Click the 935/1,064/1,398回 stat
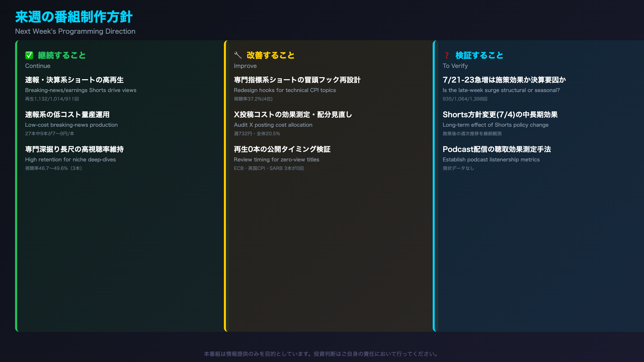Screen dimensions: 644x362 (x=465, y=99)
